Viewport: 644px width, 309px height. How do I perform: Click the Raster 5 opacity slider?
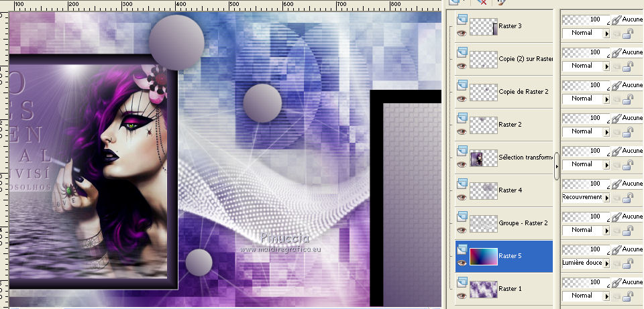pos(586,249)
